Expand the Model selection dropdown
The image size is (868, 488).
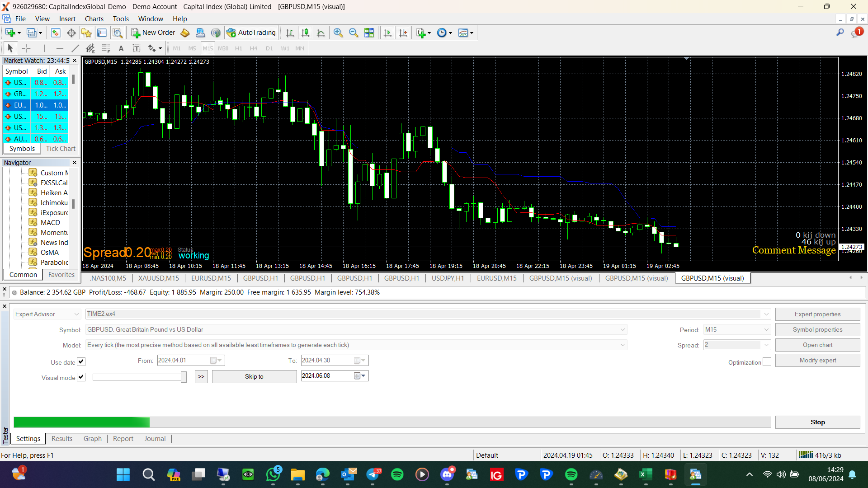click(x=623, y=345)
